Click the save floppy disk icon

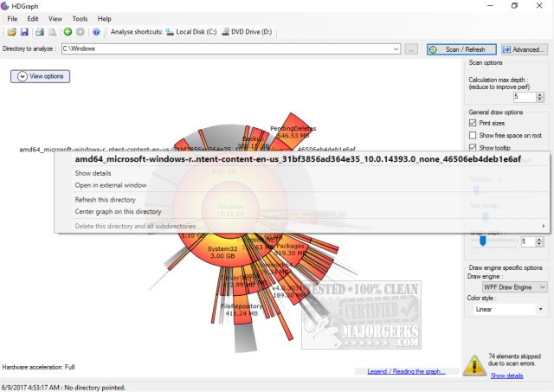(x=24, y=32)
